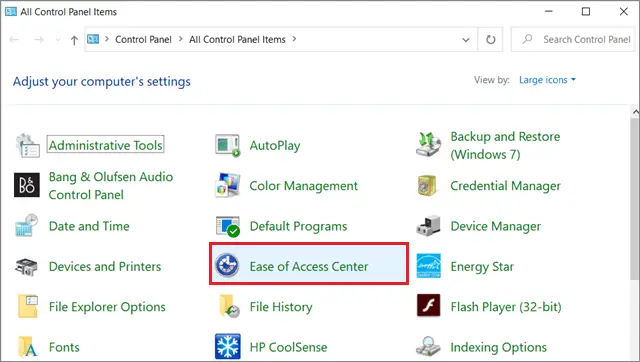Viewport: 640px width, 362px height.
Task: Open the Ease of Access Center icon
Action: (227, 266)
